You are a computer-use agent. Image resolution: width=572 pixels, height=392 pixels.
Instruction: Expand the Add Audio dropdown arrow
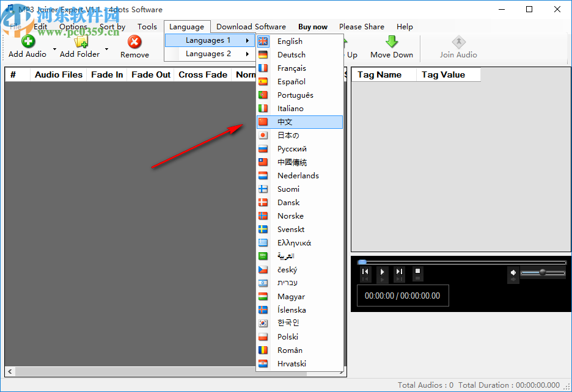54,49
